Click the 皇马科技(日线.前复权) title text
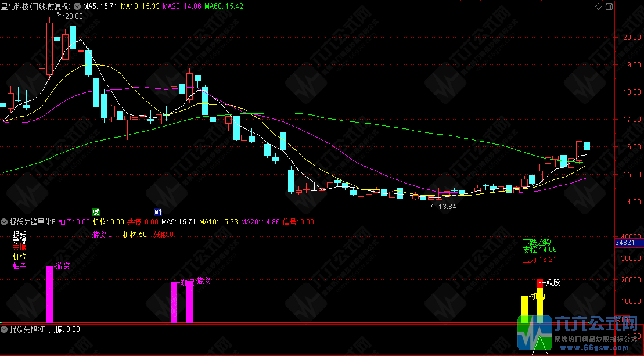 pyautogui.click(x=37, y=6)
